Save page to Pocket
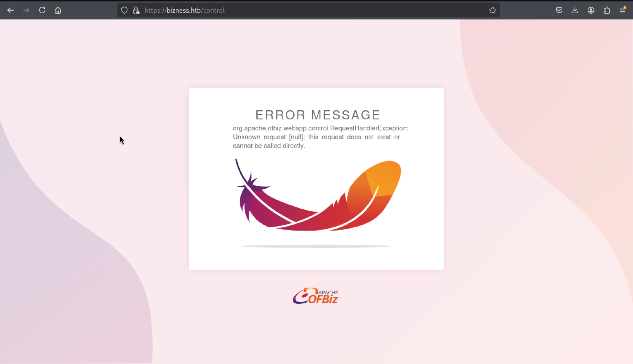633x364 pixels. pyautogui.click(x=559, y=10)
